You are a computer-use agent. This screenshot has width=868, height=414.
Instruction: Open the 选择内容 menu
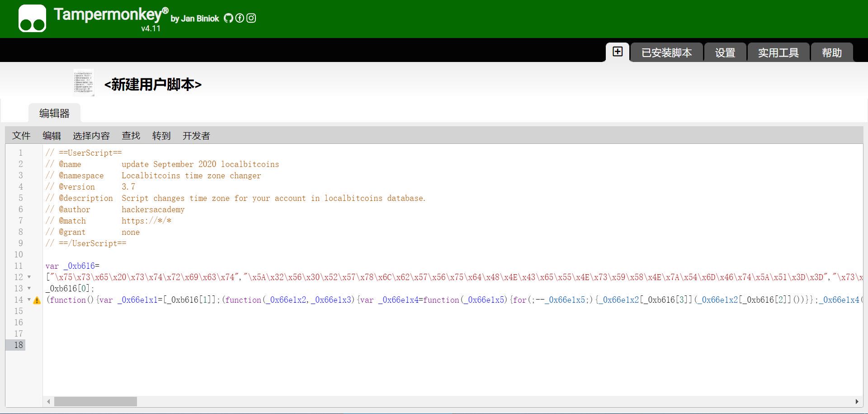91,136
